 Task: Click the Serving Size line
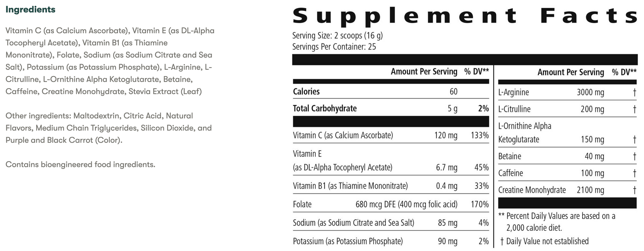point(337,35)
